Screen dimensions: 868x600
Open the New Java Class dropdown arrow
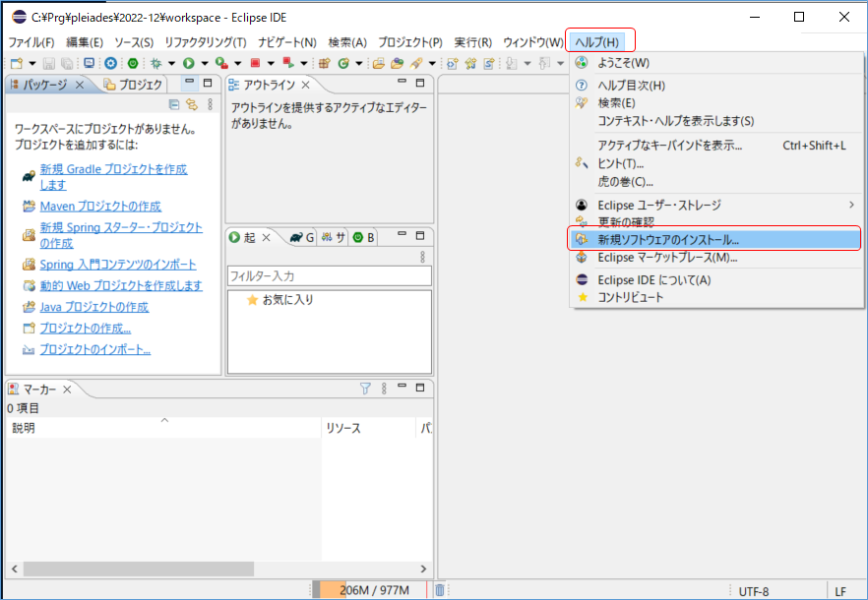(x=358, y=64)
